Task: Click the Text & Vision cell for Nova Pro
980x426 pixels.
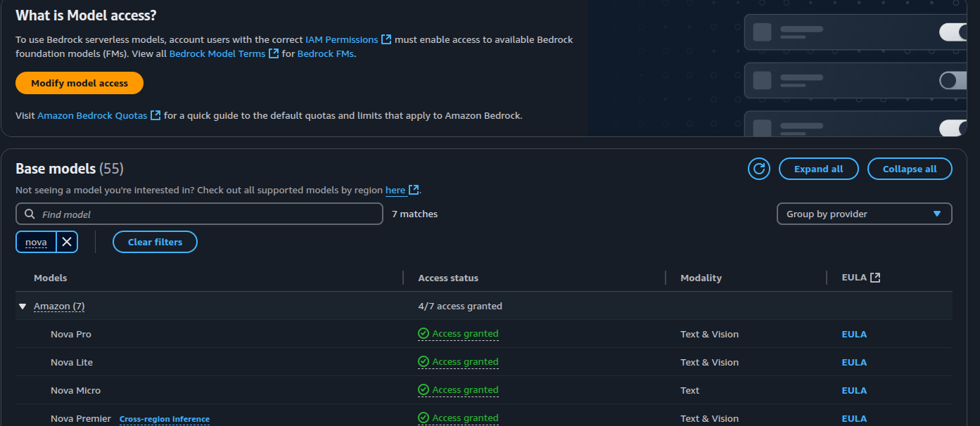Action: pyautogui.click(x=709, y=334)
